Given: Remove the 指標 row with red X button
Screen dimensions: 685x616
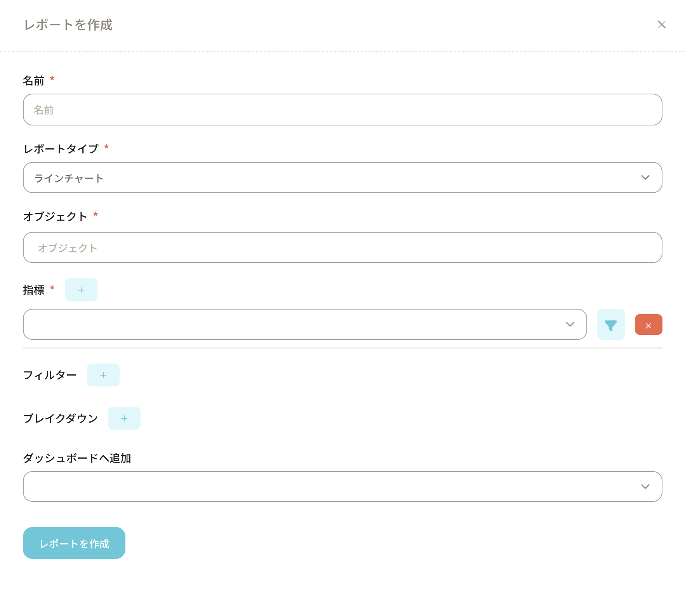Looking at the screenshot, I should pyautogui.click(x=648, y=325).
